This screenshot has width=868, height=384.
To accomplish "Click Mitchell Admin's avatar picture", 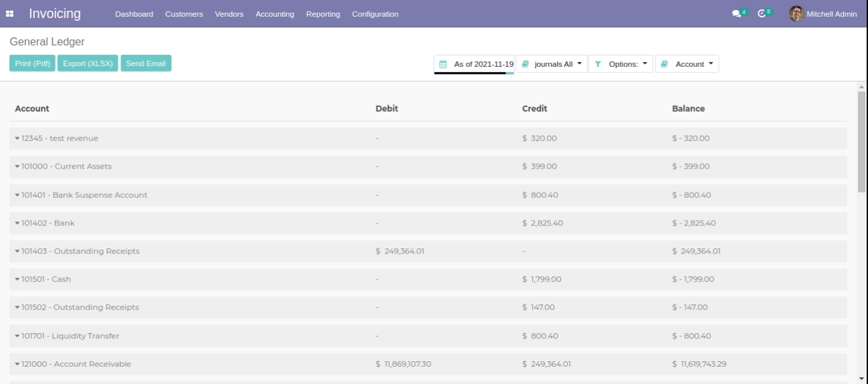I will point(796,14).
